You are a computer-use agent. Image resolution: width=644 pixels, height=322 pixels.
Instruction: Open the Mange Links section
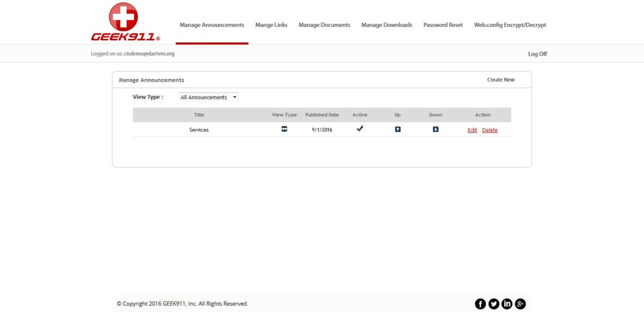coord(271,25)
